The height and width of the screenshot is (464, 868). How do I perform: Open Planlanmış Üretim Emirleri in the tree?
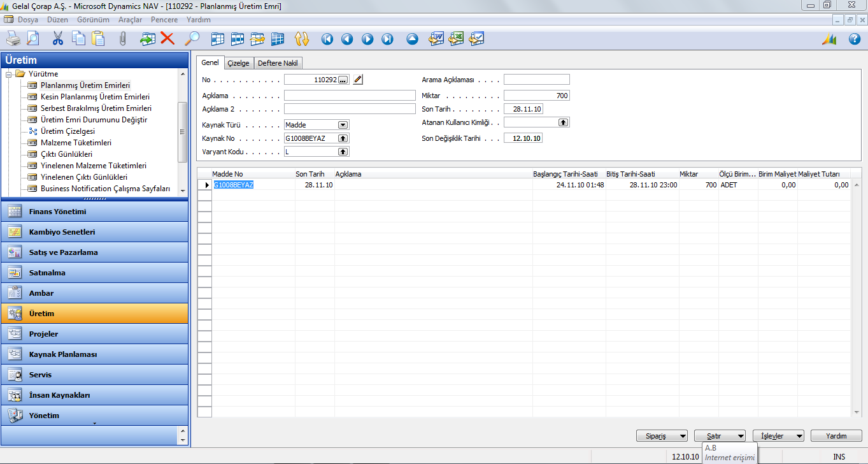(85, 85)
